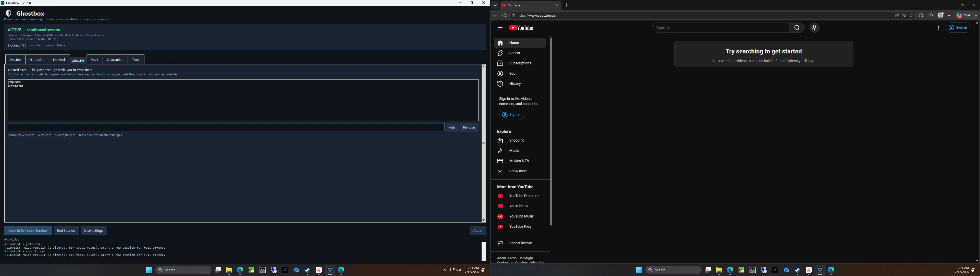
Task: Switch to the Quarantine tab
Action: [x=115, y=60]
